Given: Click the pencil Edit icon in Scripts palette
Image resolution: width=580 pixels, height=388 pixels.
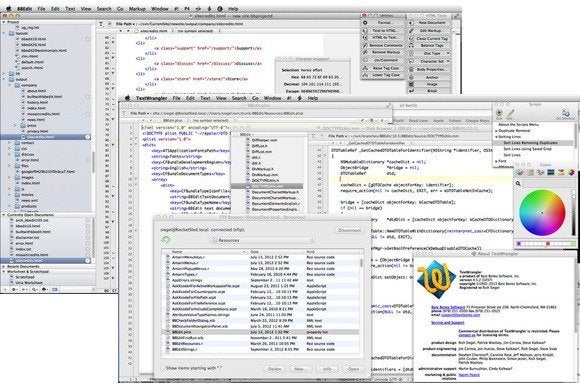Looking at the screenshot, I should click(510, 113).
